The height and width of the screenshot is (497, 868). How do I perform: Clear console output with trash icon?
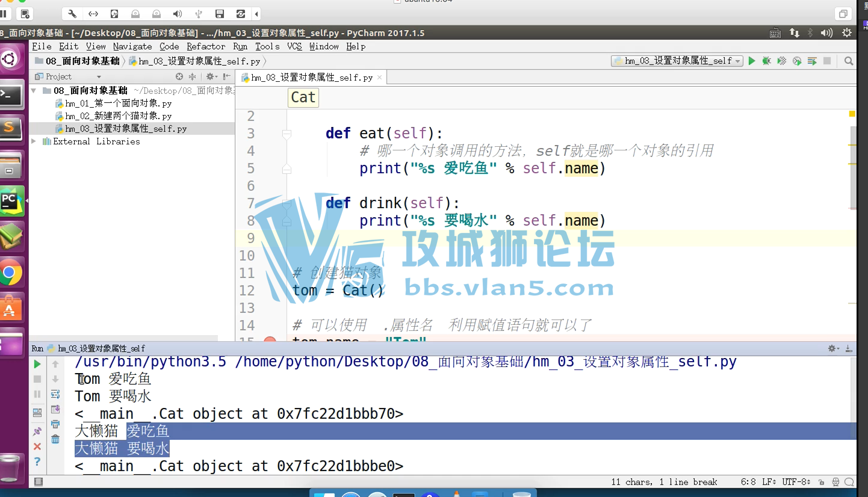click(55, 439)
